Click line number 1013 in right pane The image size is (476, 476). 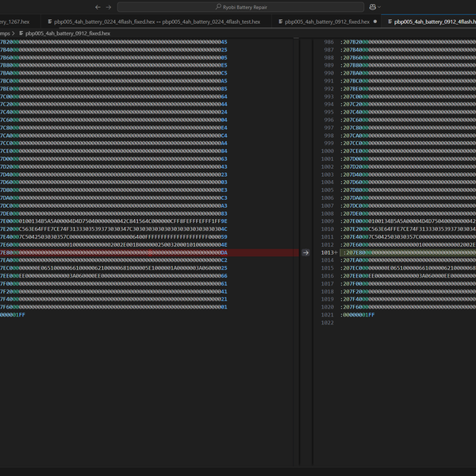pos(327,252)
